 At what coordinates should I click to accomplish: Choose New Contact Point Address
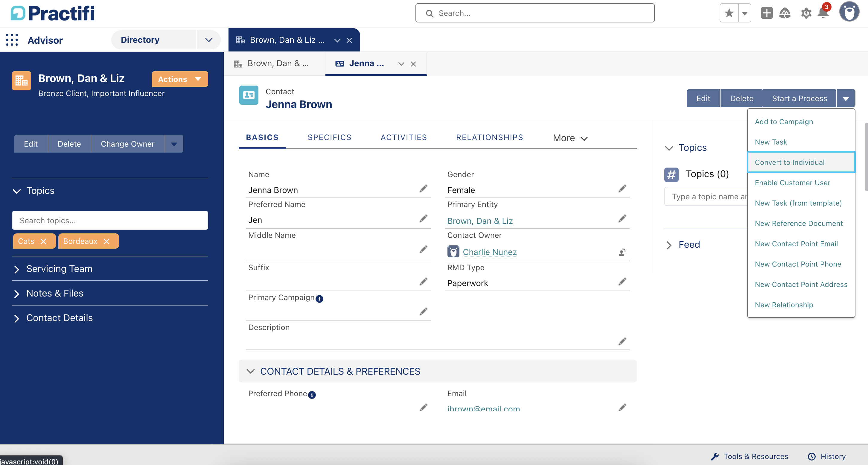point(801,284)
